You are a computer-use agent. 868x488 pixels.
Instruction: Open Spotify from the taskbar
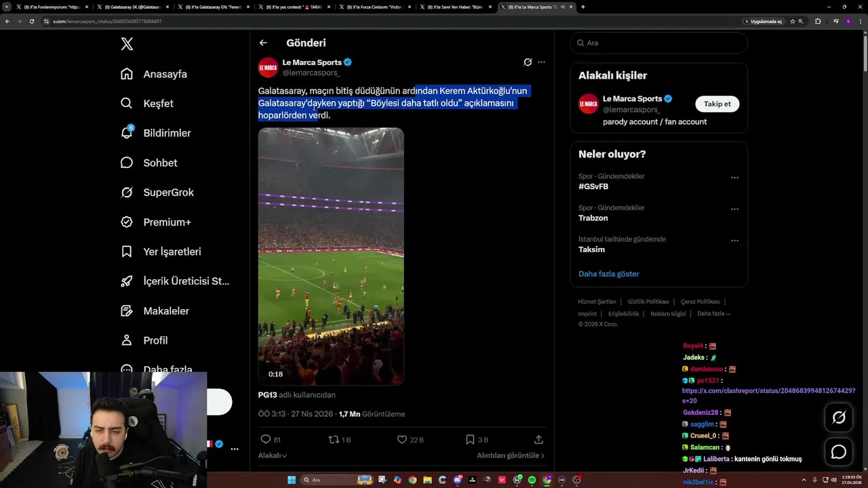pos(532,480)
